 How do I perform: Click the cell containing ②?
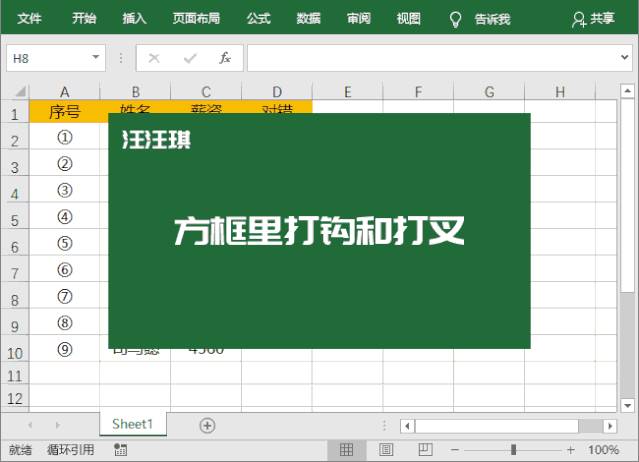click(64, 164)
